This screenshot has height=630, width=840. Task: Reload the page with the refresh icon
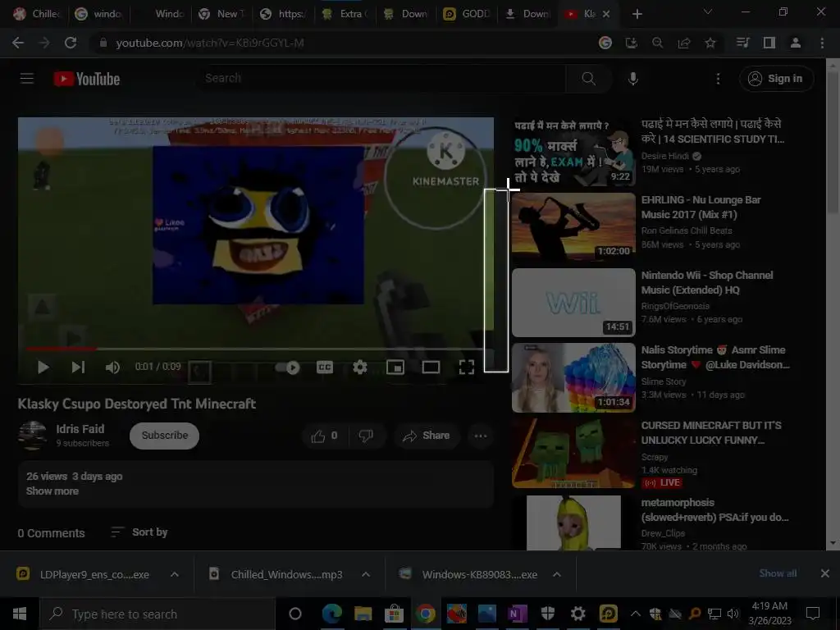coord(71,43)
